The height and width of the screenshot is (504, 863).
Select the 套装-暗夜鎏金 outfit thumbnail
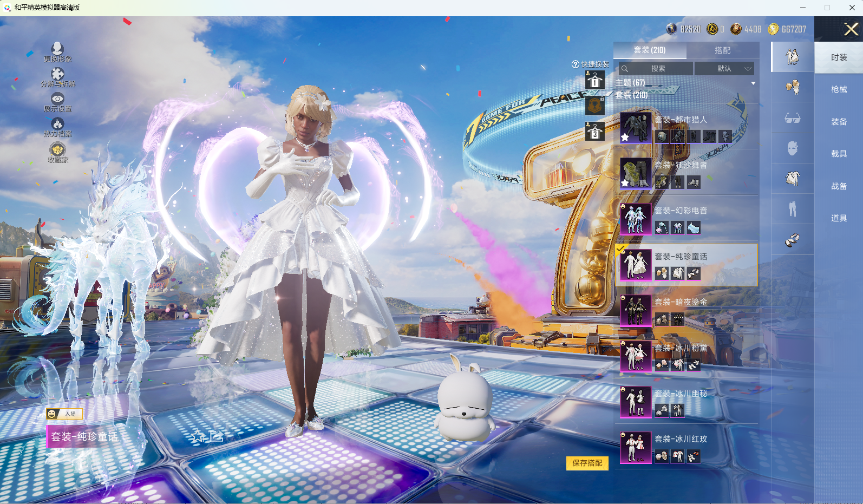[x=636, y=310]
